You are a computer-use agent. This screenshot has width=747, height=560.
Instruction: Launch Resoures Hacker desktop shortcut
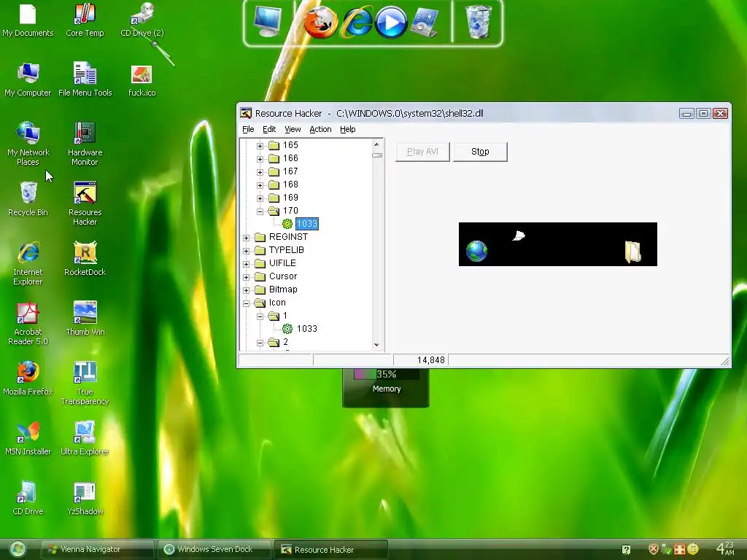click(85, 204)
